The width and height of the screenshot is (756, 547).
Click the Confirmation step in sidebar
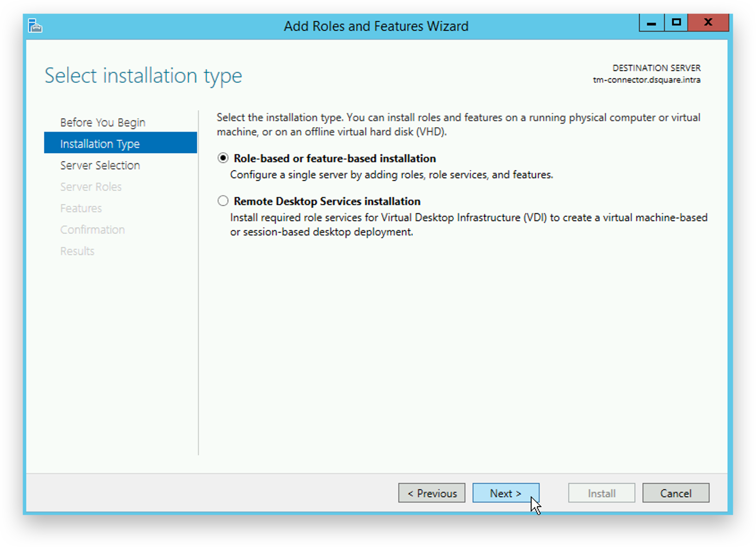[93, 230]
